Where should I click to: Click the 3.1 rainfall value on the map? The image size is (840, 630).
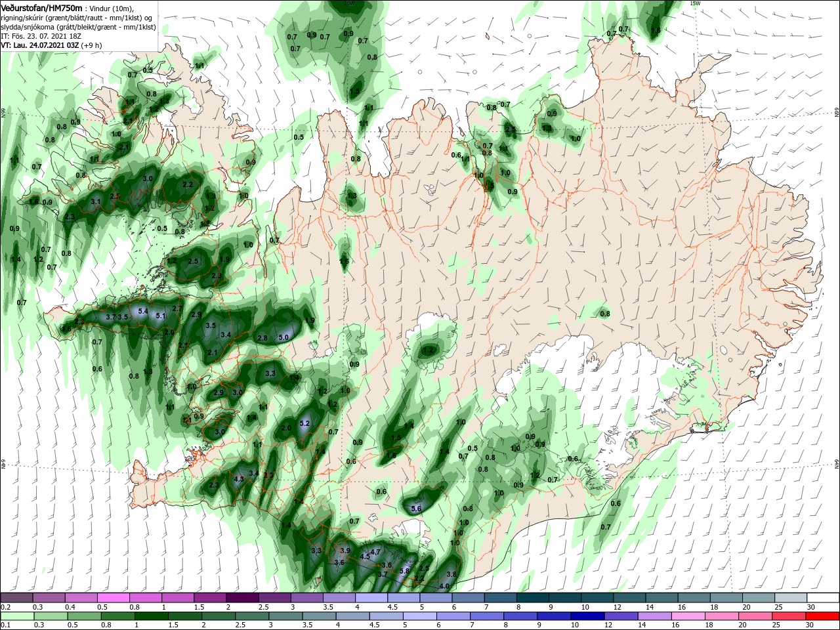point(96,201)
